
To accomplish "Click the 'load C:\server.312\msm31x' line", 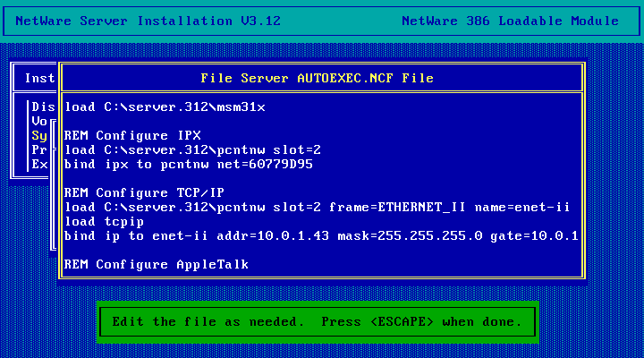I will click(x=165, y=107).
